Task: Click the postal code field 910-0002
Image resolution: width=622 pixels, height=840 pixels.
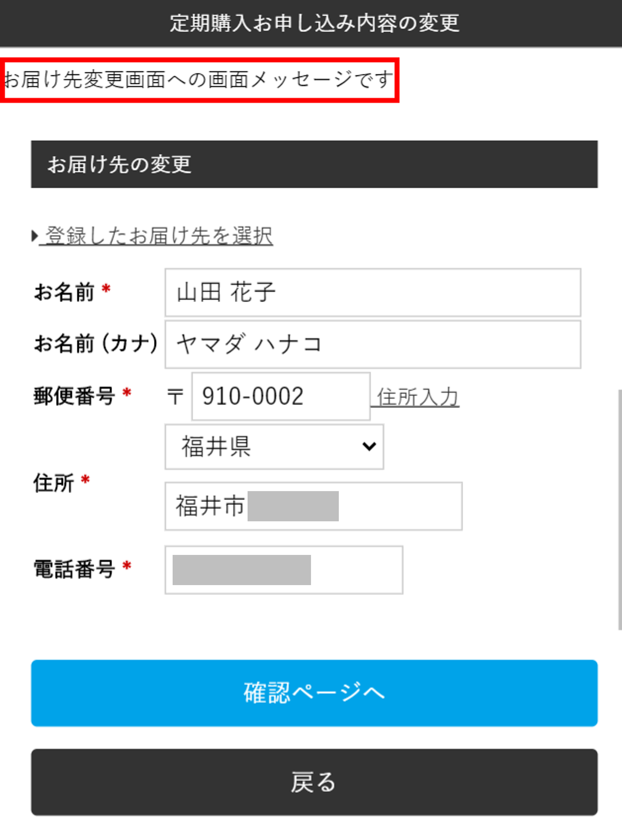Action: [280, 396]
